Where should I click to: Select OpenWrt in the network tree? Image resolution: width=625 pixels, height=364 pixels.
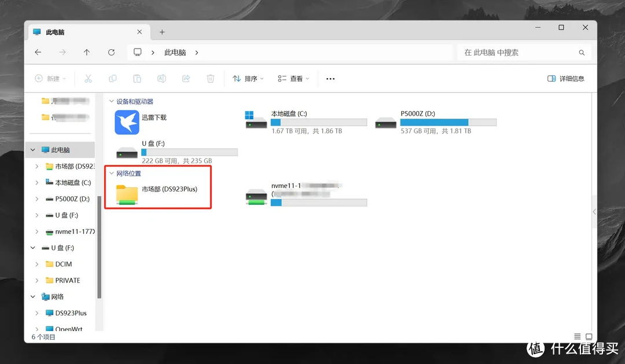tap(64, 329)
